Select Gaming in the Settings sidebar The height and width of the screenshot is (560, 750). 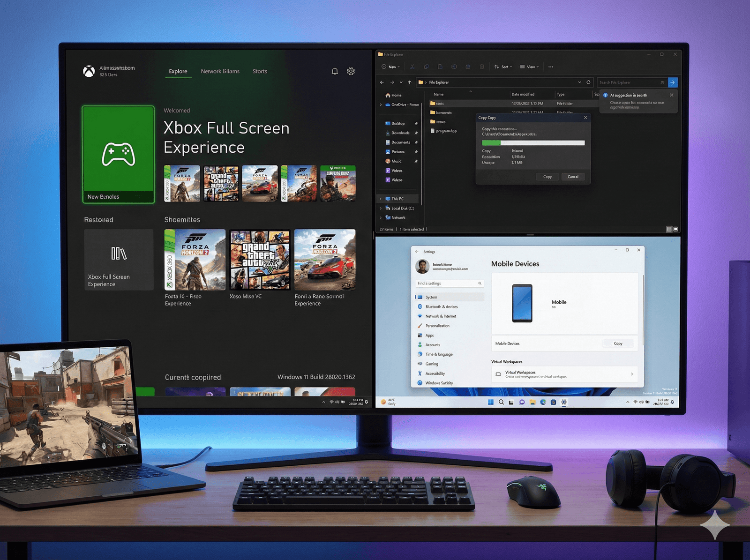[431, 364]
